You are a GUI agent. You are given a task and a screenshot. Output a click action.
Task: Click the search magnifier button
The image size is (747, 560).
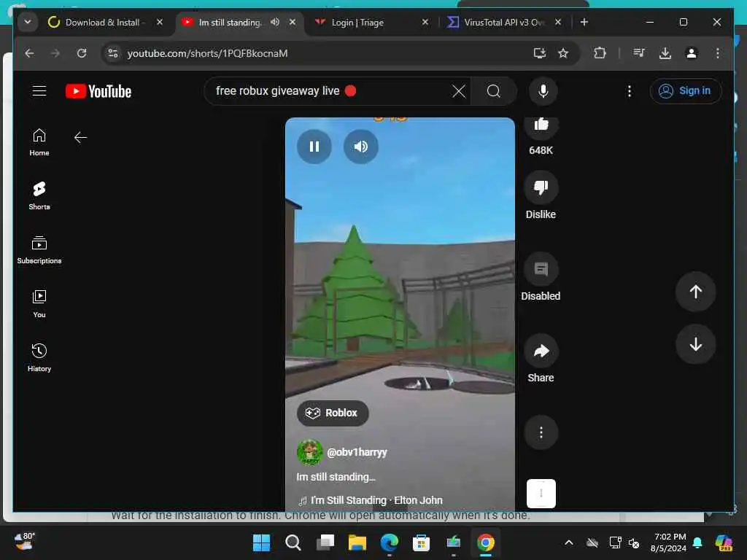pos(494,91)
